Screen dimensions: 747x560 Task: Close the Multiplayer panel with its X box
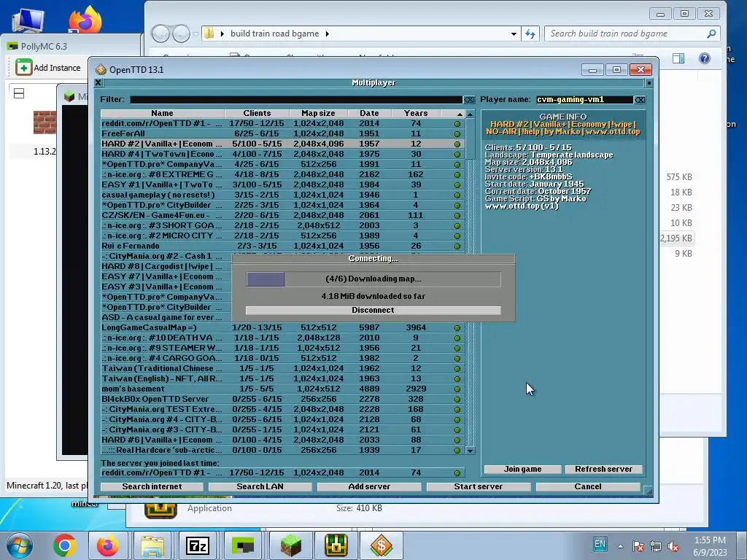tap(98, 83)
